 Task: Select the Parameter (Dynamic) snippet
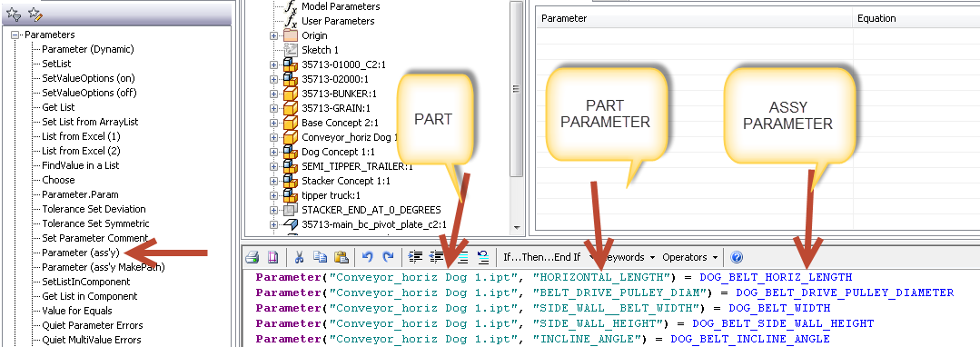coord(87,49)
